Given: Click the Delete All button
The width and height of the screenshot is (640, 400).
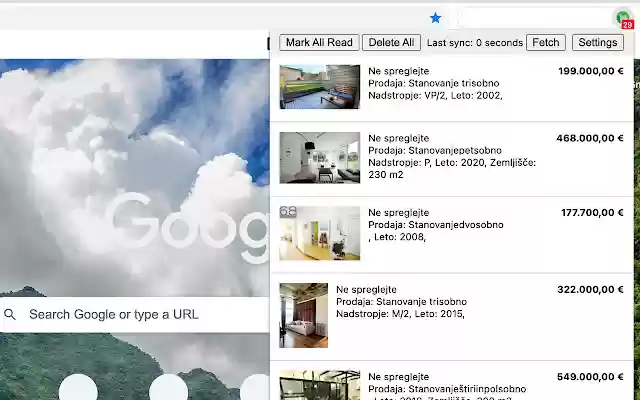Looking at the screenshot, I should tap(391, 42).
